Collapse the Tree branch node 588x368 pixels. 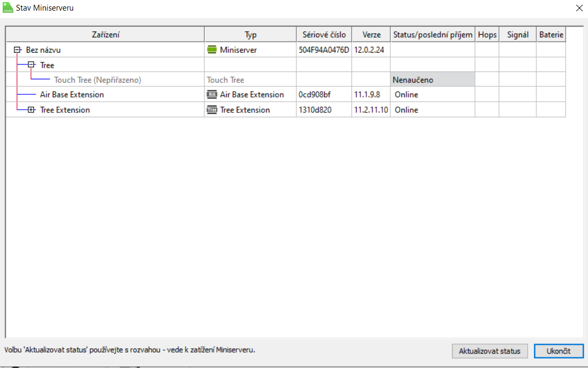[31, 65]
